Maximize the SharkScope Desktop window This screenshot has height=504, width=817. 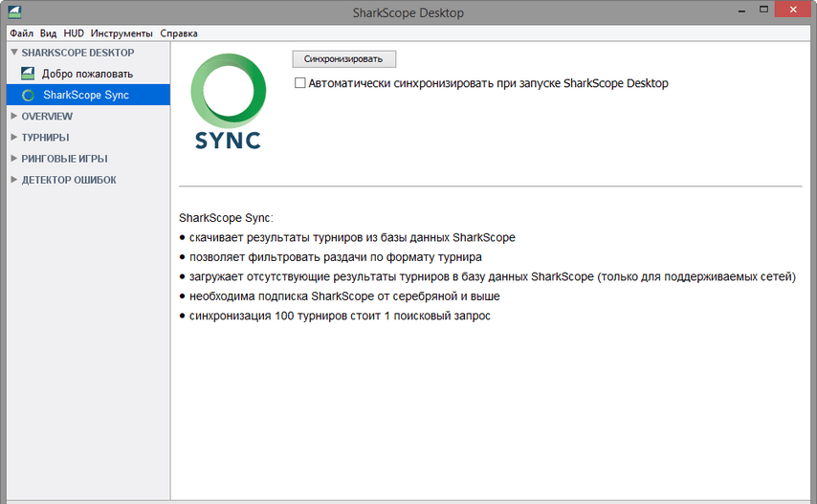click(763, 10)
